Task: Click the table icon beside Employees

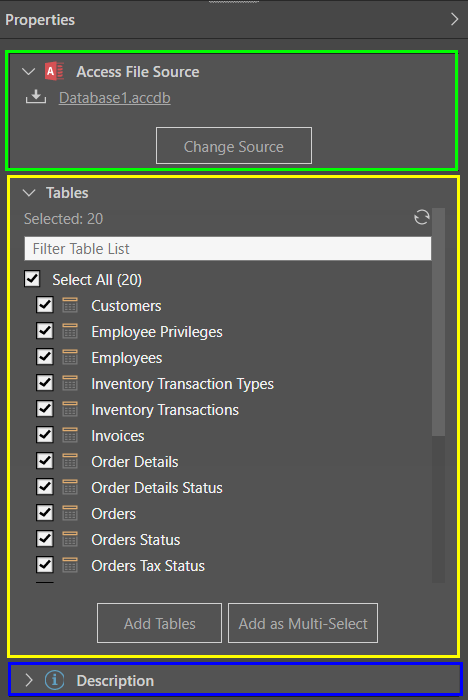Action: click(70, 357)
